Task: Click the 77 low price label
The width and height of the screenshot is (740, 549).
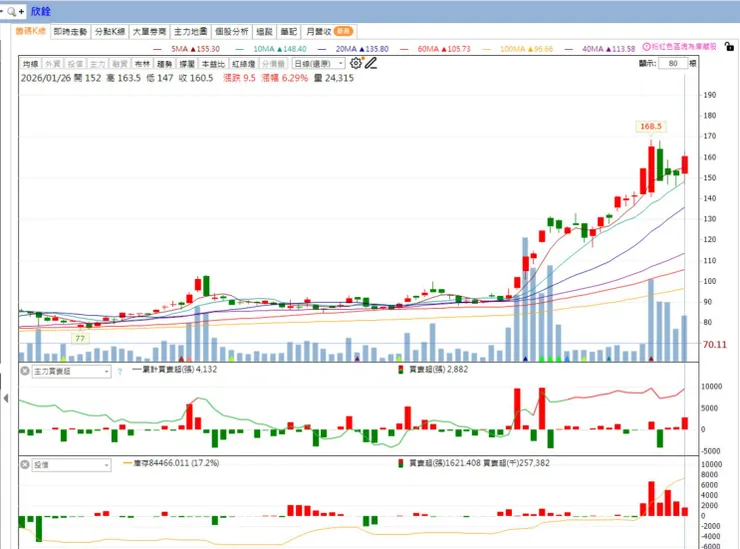Action: coord(80,338)
